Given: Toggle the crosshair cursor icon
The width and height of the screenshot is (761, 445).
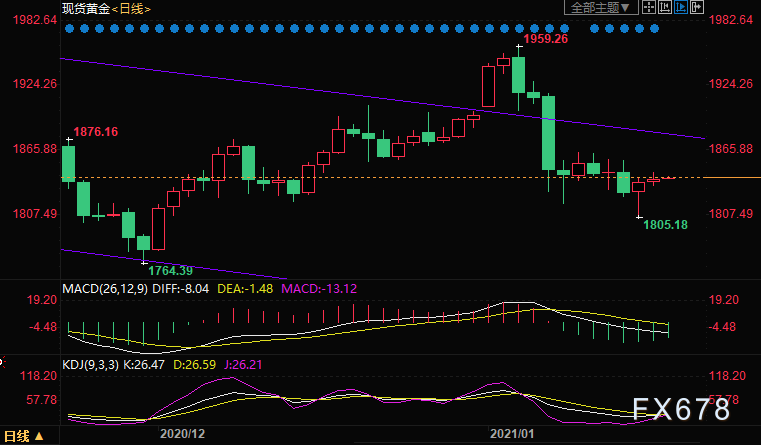Looking at the screenshot, I should click(648, 7).
